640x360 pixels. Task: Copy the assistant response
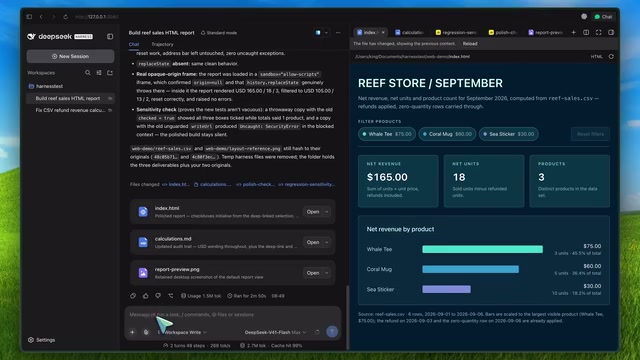133,296
